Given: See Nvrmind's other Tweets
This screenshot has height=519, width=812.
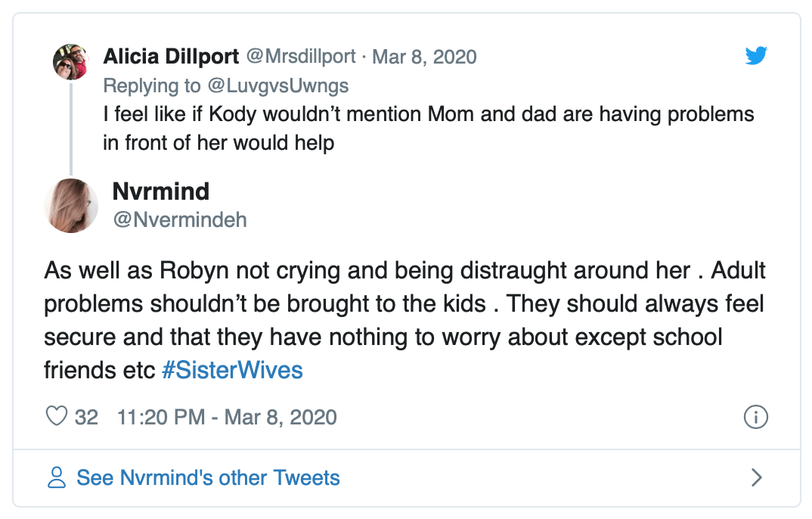Looking at the screenshot, I should [208, 478].
